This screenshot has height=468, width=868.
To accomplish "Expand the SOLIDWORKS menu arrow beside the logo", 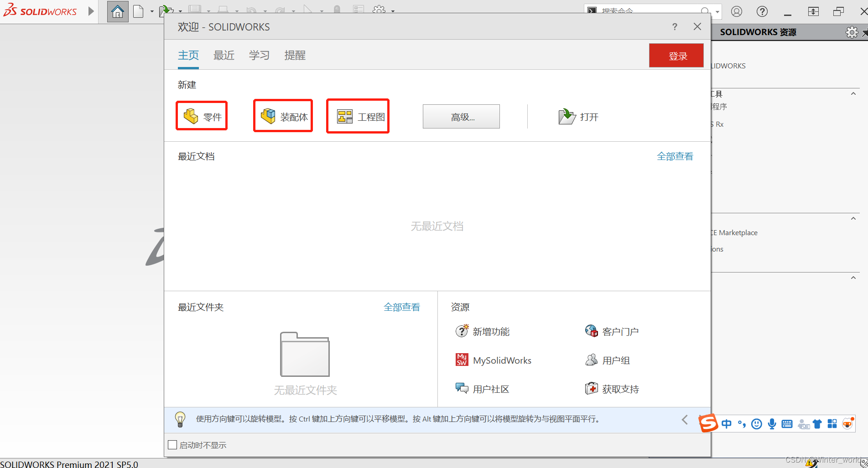I will [x=91, y=11].
